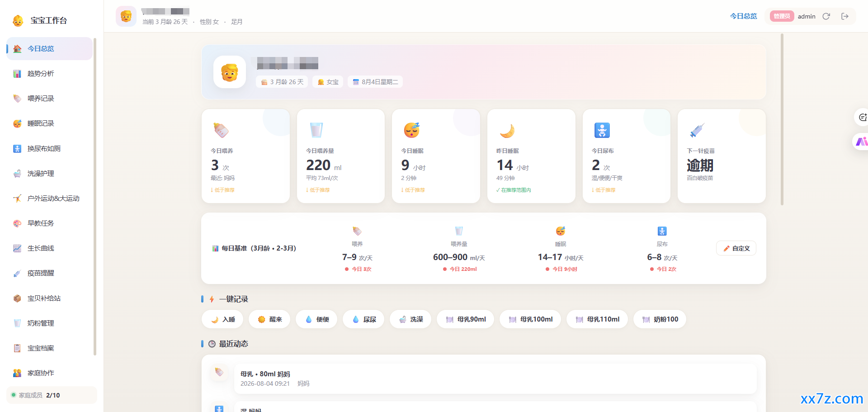This screenshot has width=868, height=412.
Task: Record 入睡 with one-click button
Action: coord(223,319)
